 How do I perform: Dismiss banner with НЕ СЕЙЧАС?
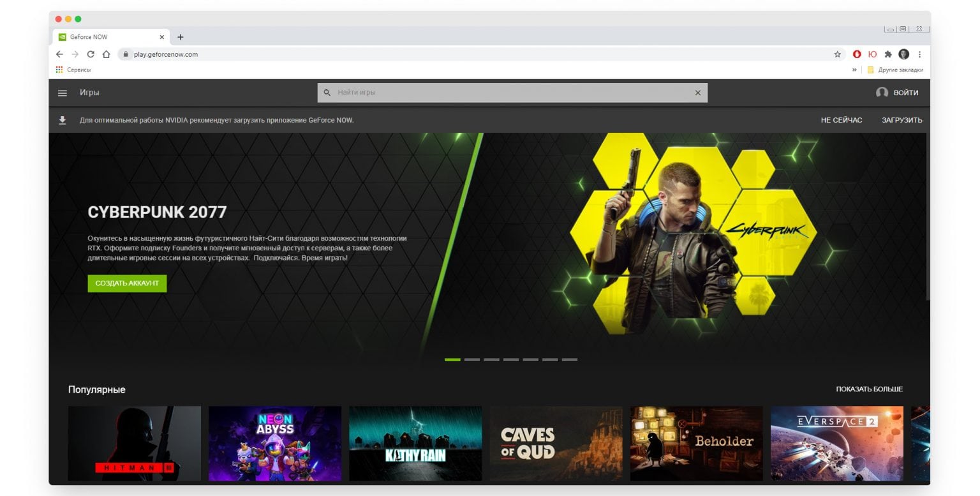pyautogui.click(x=841, y=120)
